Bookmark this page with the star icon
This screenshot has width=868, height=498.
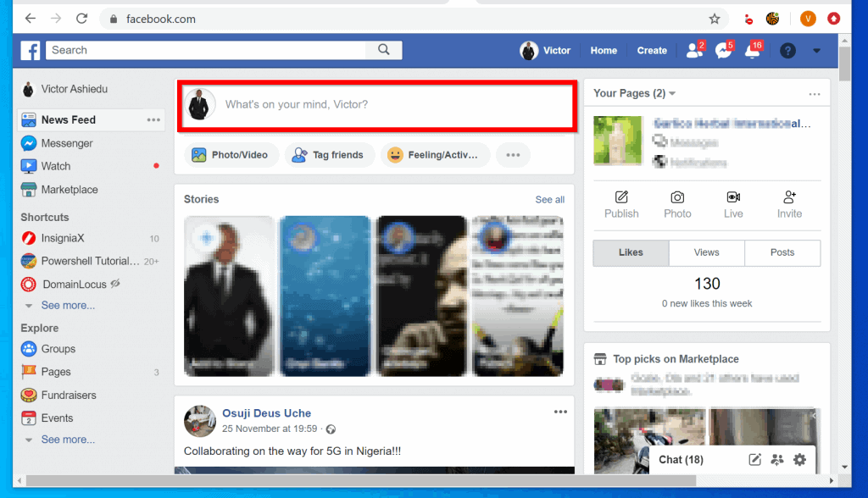(715, 19)
